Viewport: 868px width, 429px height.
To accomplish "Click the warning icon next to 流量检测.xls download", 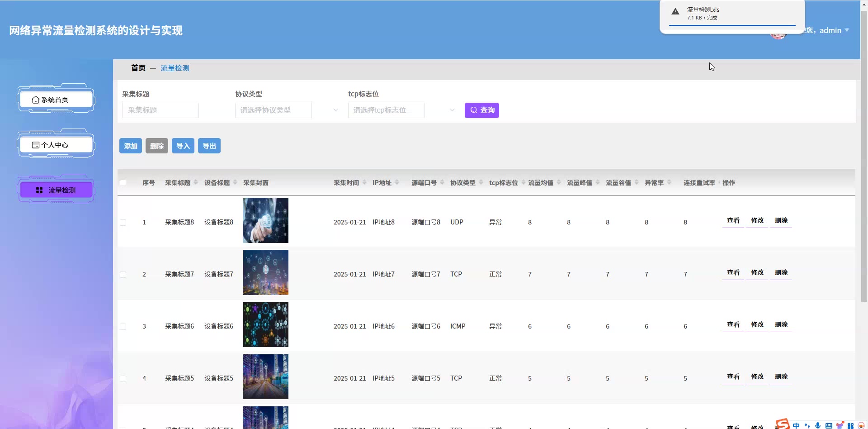I will point(675,12).
